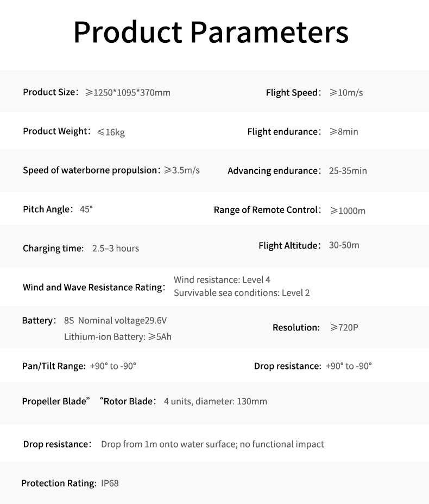
Task: Select the Product Size label
Action: tap(50, 92)
